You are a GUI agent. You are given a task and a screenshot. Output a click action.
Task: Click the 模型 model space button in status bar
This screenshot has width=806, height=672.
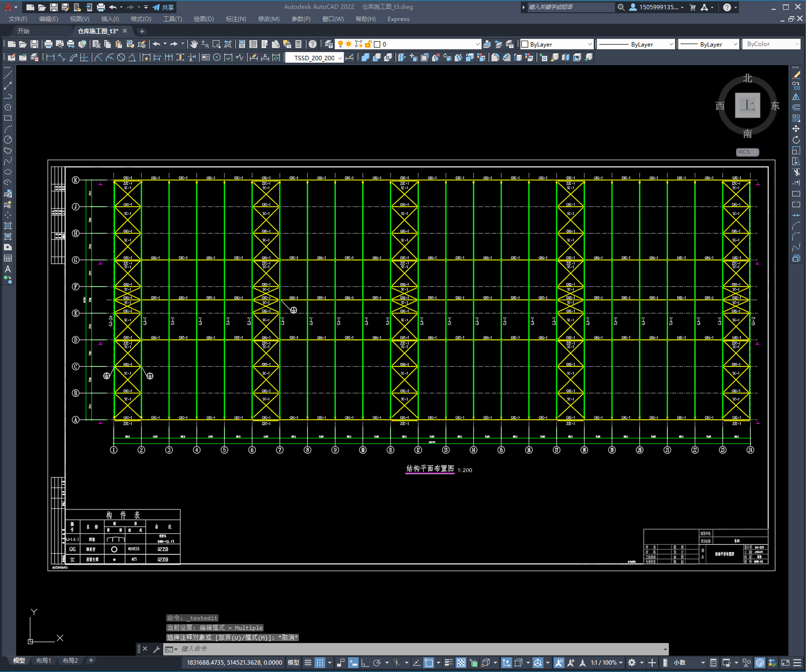pos(293,663)
